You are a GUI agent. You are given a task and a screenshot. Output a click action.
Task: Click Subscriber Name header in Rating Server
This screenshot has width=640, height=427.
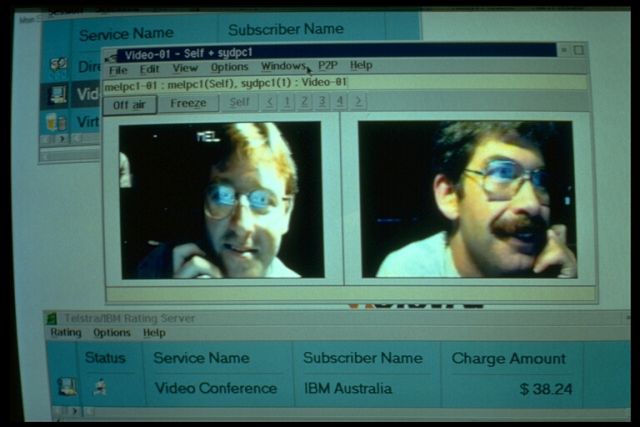point(362,358)
